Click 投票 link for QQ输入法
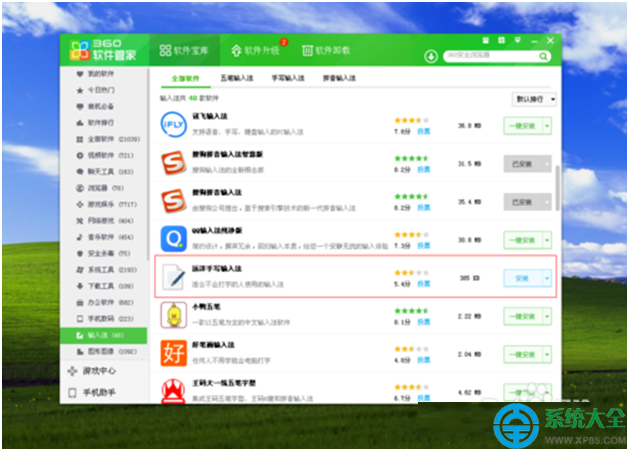The width and height of the screenshot is (628, 451). point(424,246)
